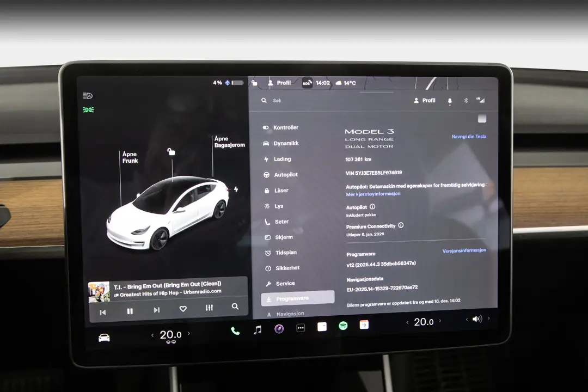Open the purple camera app icon
The height and width of the screenshot is (392, 588).
[279, 329]
